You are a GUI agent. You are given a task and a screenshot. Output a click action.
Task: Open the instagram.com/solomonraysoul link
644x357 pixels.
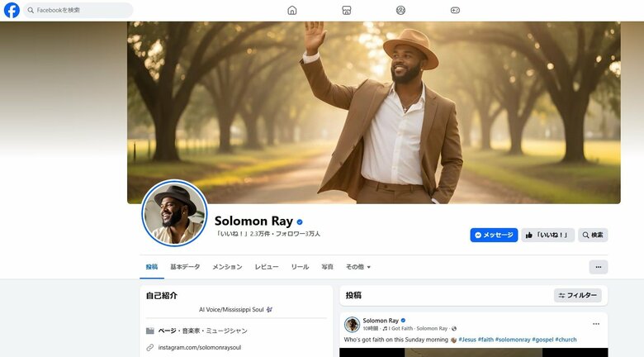[x=201, y=347]
